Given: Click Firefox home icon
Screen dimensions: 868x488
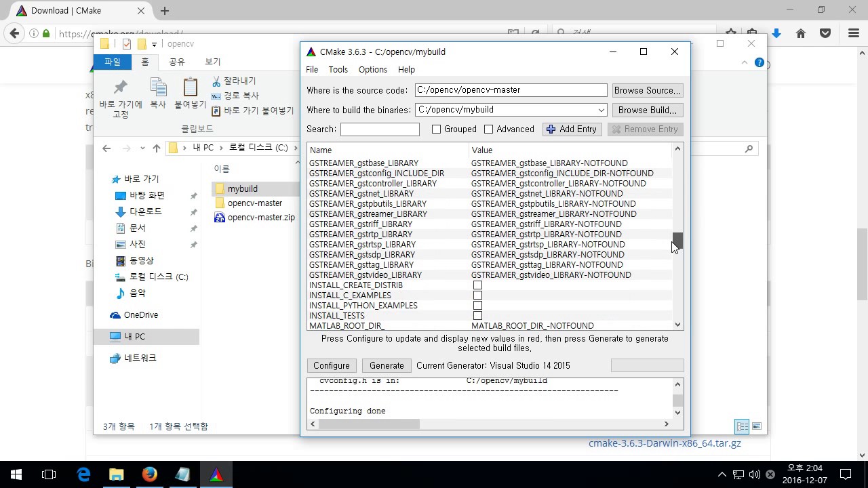Looking at the screenshot, I should (801, 33).
